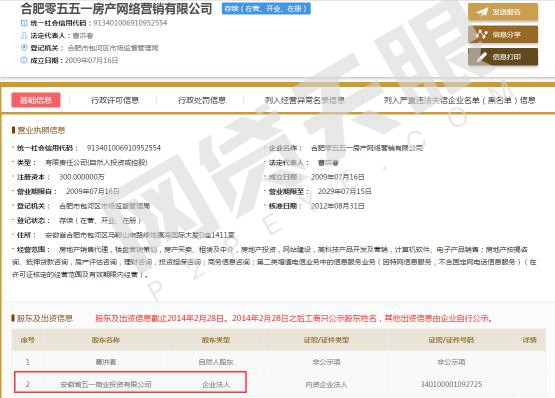This screenshot has height=398, width=555.
Task: Click the 经营范围 business scope label
Action: (x=34, y=250)
